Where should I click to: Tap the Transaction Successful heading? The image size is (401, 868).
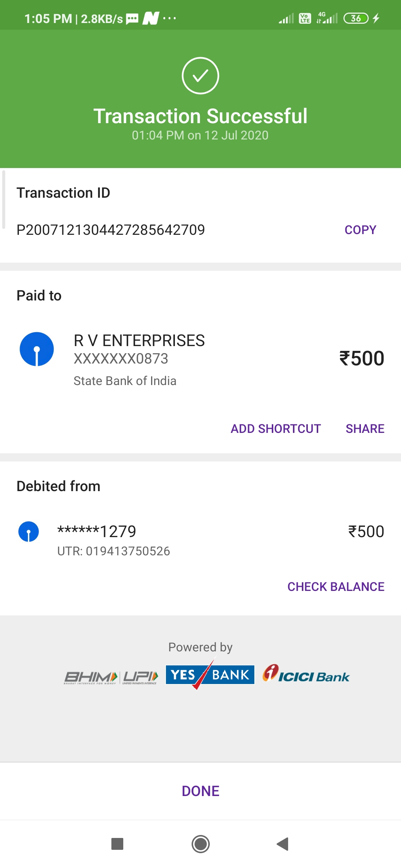(x=200, y=116)
